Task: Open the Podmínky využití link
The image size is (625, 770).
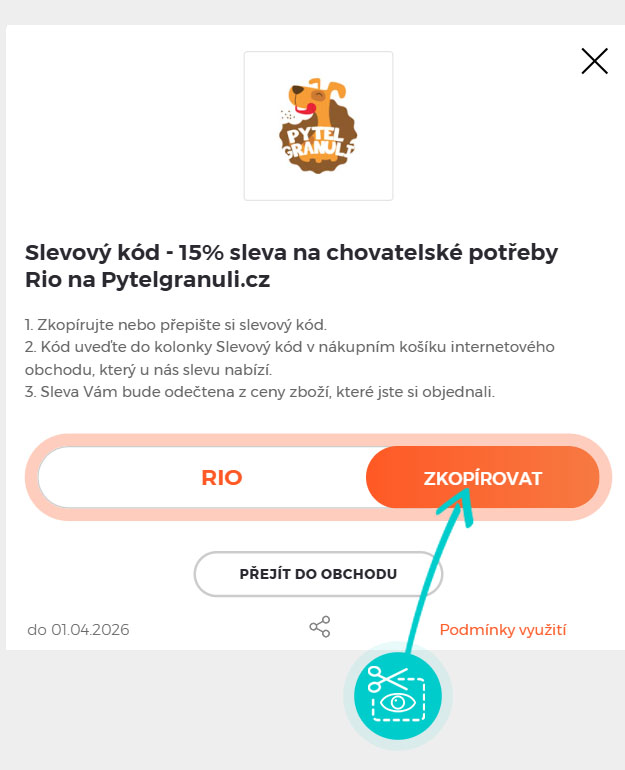Action: (503, 630)
